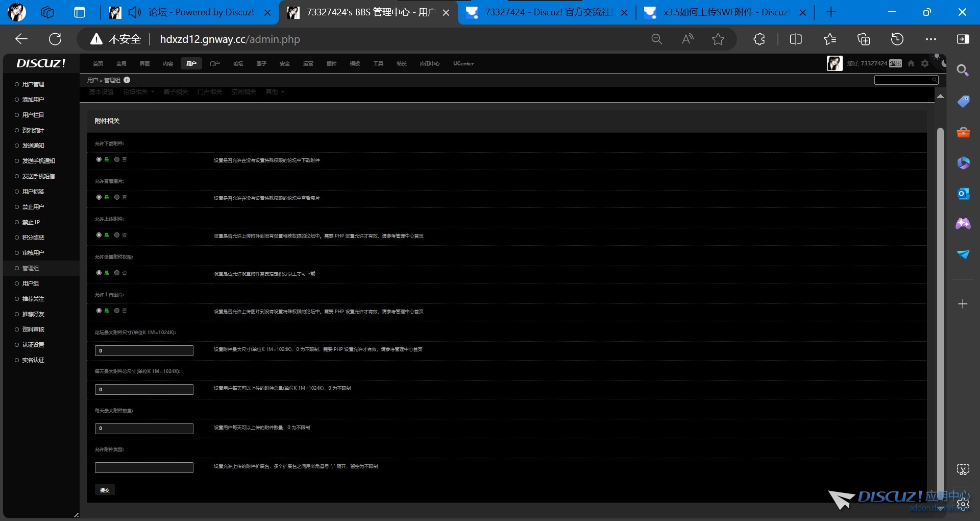Click the home icon in admin header
980x521 pixels.
tap(911, 63)
